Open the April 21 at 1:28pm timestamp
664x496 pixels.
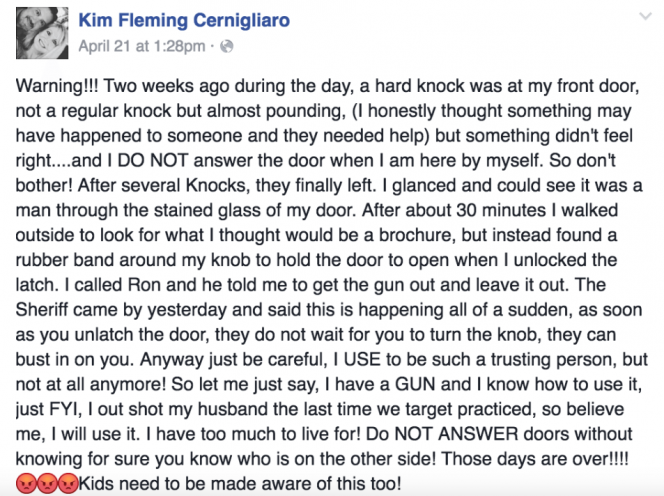tap(142, 46)
